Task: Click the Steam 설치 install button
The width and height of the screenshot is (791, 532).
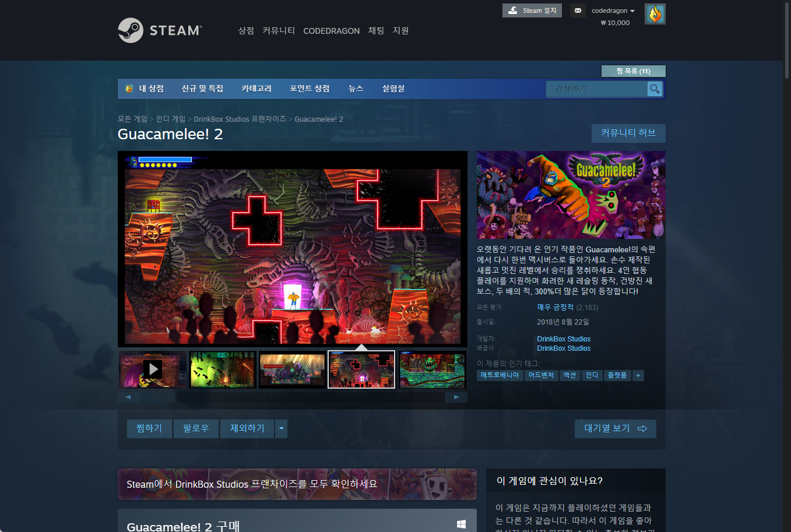Action: (x=532, y=10)
